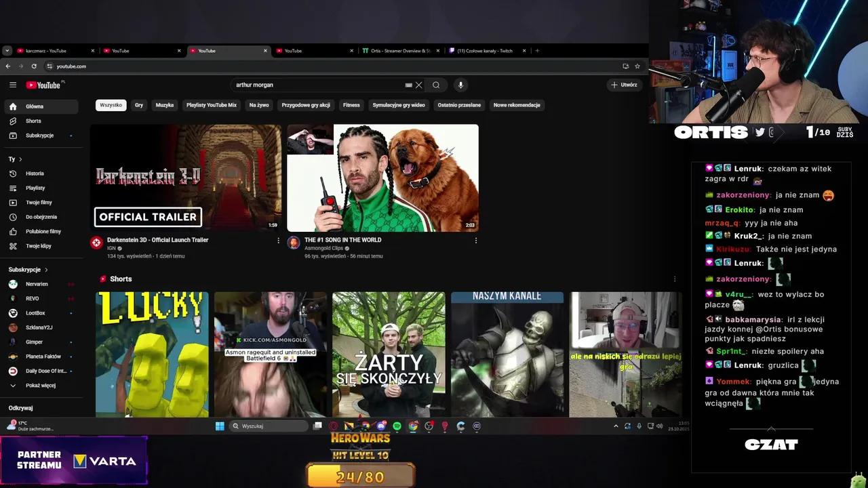Select the Wszystko filter chip
The height and width of the screenshot is (488, 868).
[111, 105]
